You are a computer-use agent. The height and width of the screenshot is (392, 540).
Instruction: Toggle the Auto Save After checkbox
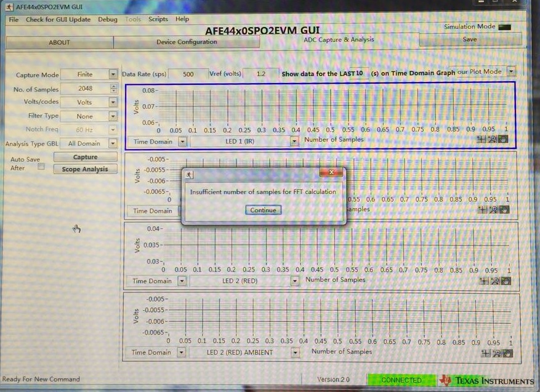tap(41, 167)
